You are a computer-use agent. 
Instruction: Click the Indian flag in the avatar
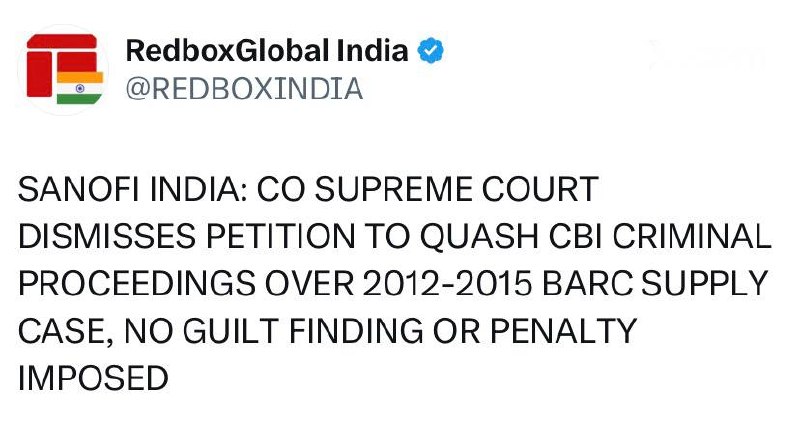tap(80, 88)
